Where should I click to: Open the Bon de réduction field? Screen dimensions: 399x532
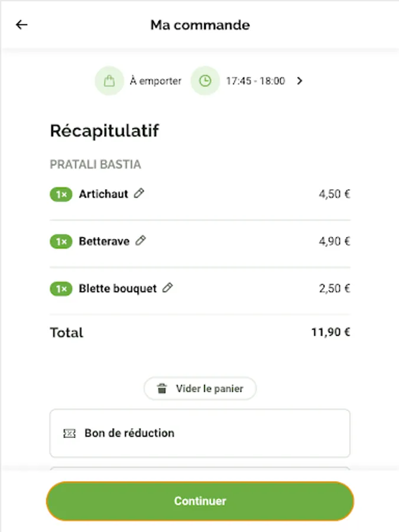[x=200, y=433]
